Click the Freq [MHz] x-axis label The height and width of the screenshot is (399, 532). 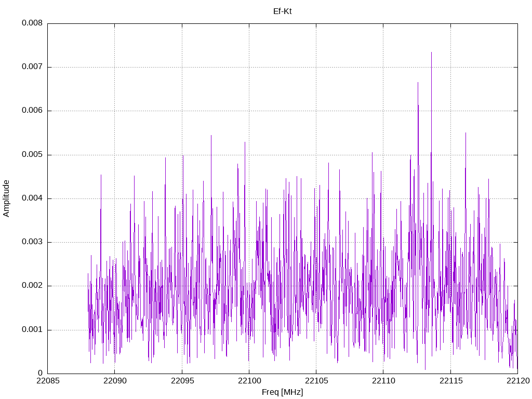tap(282, 392)
